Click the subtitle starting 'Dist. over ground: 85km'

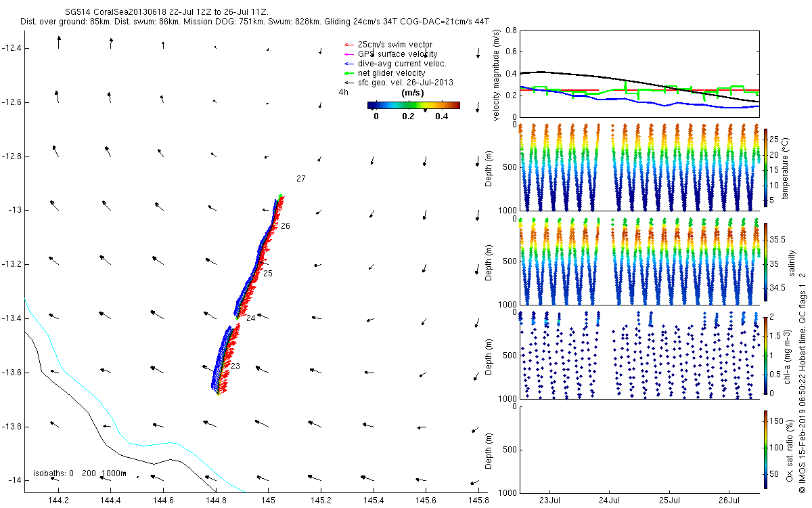(x=255, y=22)
